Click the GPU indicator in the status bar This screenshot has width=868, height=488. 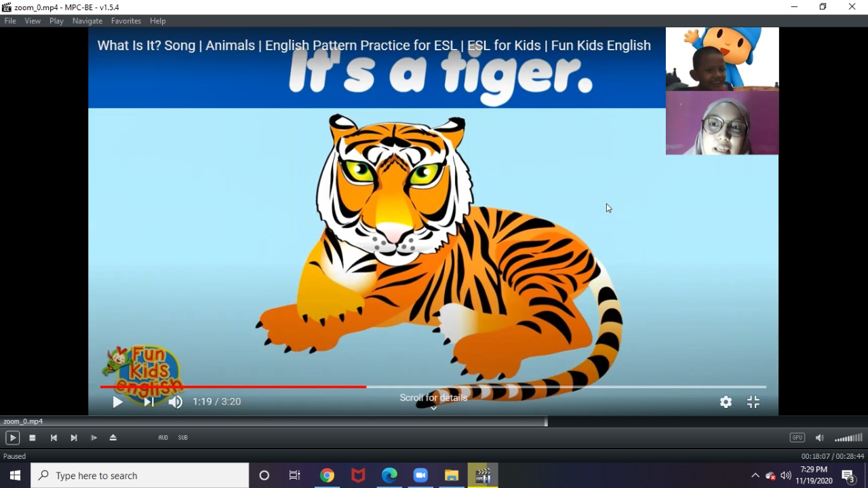[797, 438]
